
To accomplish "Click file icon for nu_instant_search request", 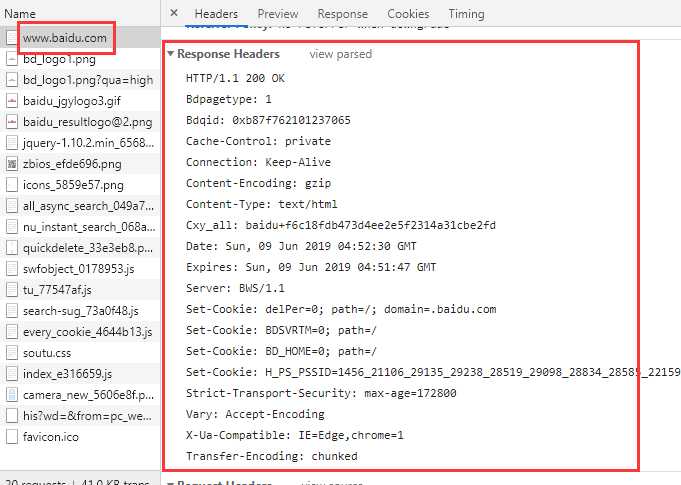I will (x=12, y=227).
